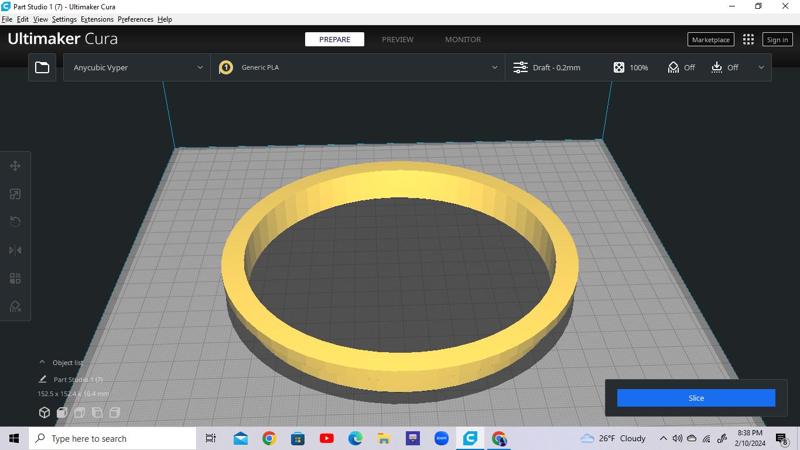Open the Help menu
Screen dimensions: 800x450
point(164,19)
